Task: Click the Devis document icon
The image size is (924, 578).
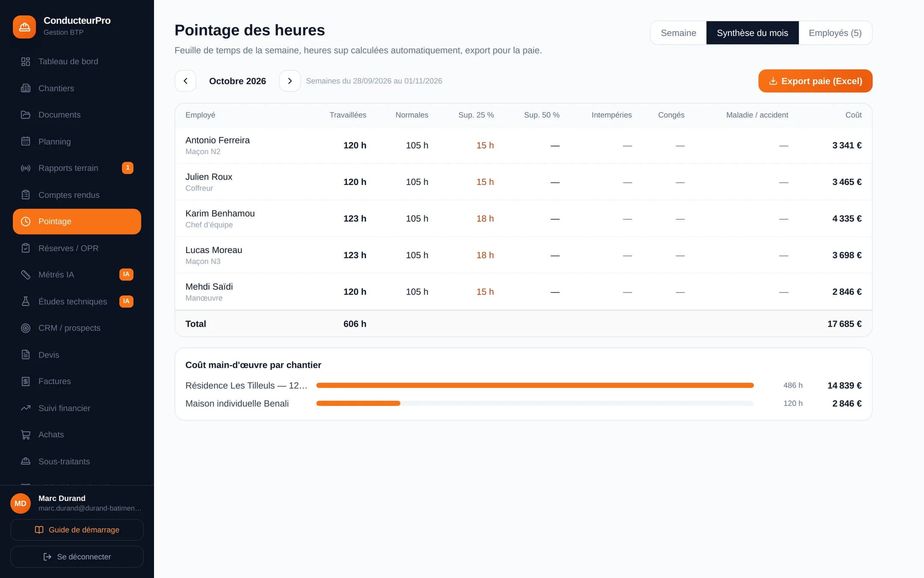Action: click(x=26, y=355)
